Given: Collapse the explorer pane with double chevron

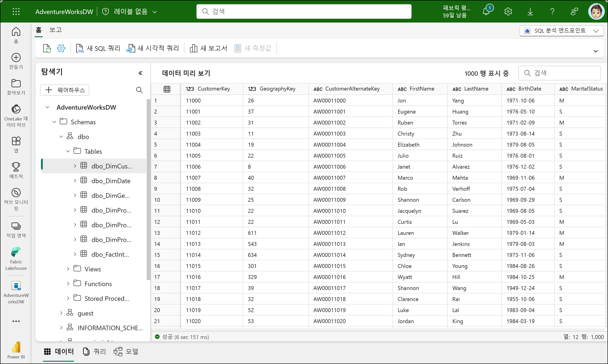Looking at the screenshot, I should point(141,73).
